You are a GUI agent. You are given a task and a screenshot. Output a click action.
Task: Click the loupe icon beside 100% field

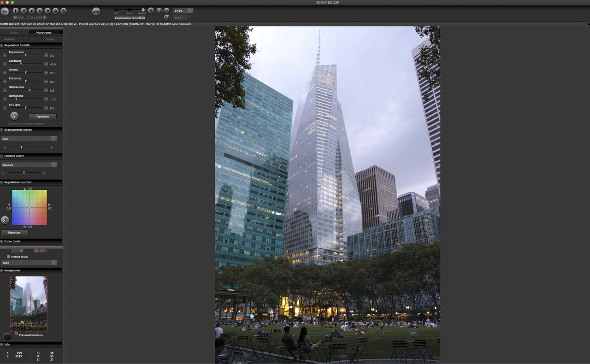pyautogui.click(x=166, y=17)
